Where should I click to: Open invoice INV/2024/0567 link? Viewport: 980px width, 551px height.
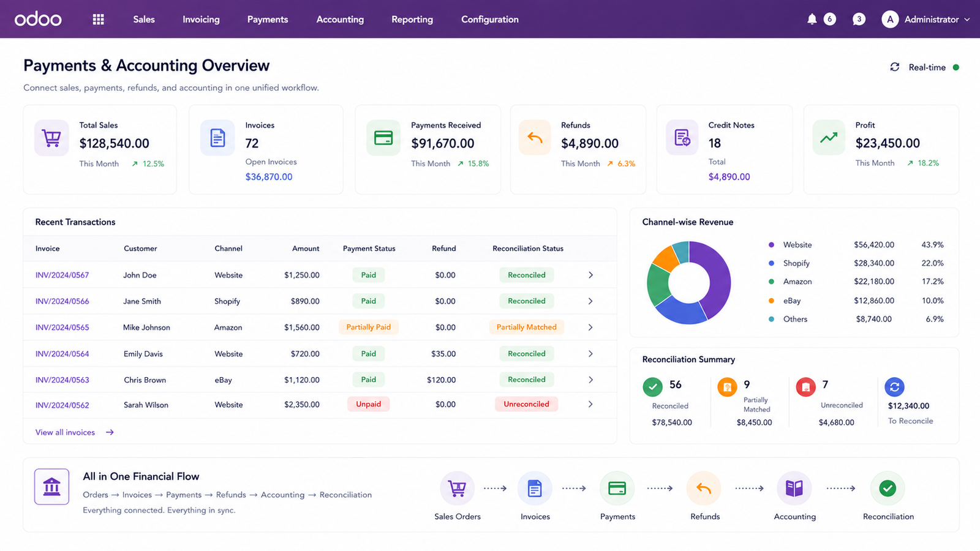[x=62, y=275]
